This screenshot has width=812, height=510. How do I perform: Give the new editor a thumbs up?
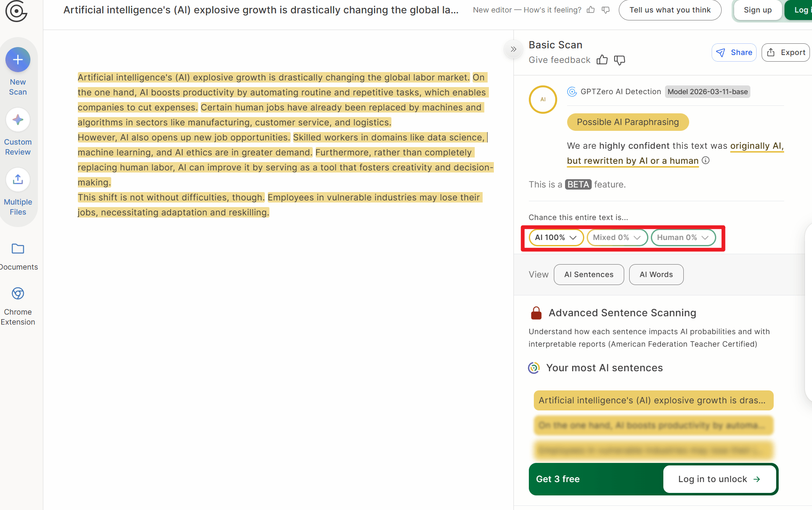coord(590,10)
